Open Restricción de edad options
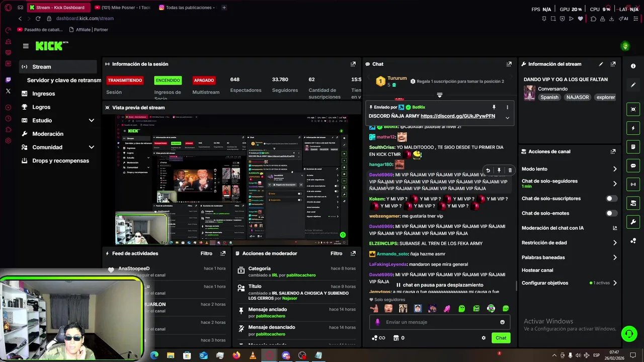This screenshot has width=644, height=362. [x=569, y=243]
